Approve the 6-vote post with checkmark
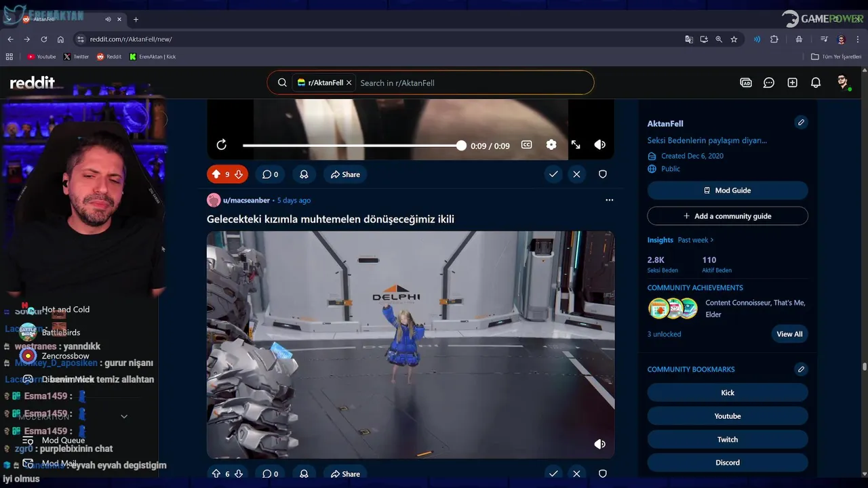The height and width of the screenshot is (488, 868). [x=553, y=474]
